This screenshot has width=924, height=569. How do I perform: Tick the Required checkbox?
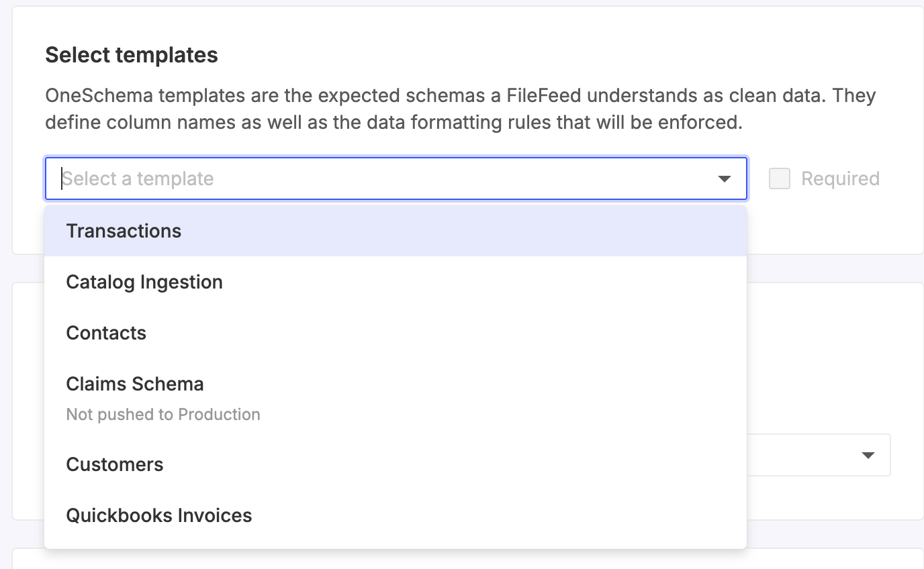[x=779, y=178]
